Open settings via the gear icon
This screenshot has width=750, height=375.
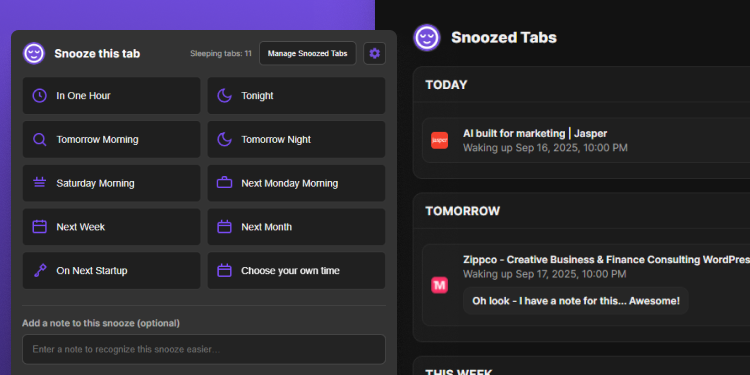pos(375,53)
